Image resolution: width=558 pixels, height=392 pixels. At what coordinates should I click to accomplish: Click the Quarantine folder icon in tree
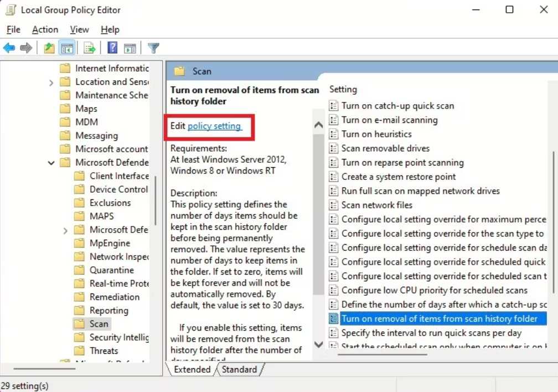click(80, 270)
